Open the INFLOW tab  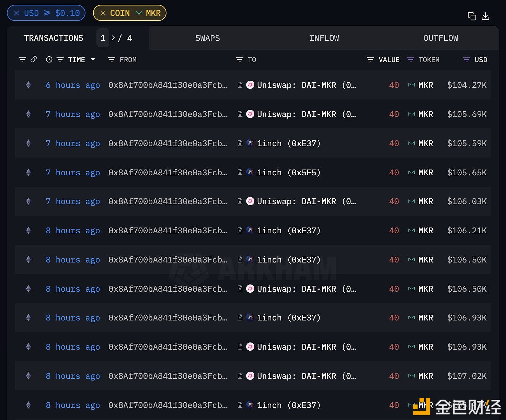pyautogui.click(x=324, y=38)
